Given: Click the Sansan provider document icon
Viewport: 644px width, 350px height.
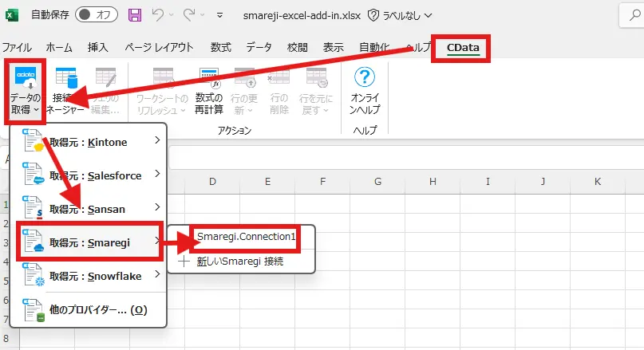Looking at the screenshot, I should tap(33, 207).
